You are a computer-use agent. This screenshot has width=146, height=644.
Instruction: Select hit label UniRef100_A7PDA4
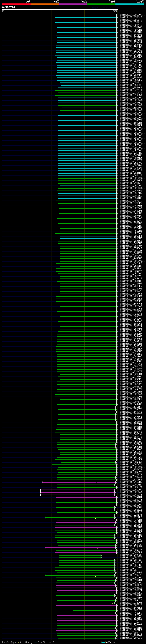(x=131, y=520)
